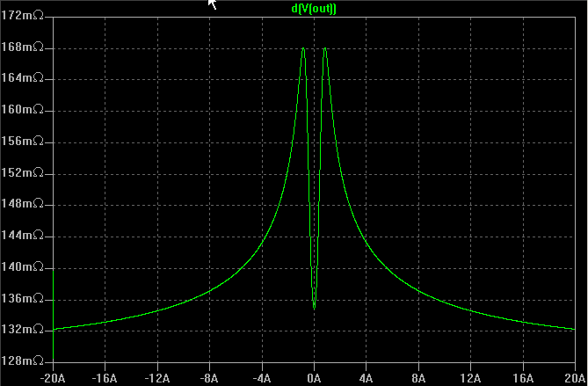Click the -12A horizontal axis label

pyautogui.click(x=157, y=378)
